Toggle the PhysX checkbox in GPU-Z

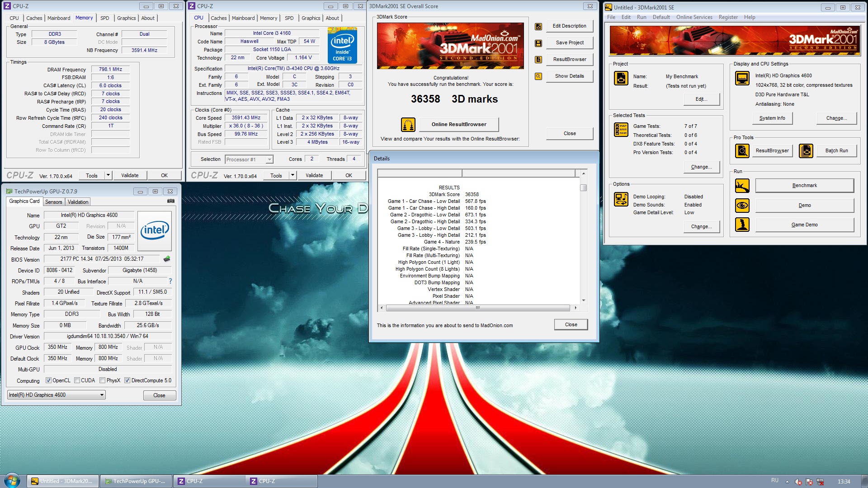coord(103,380)
